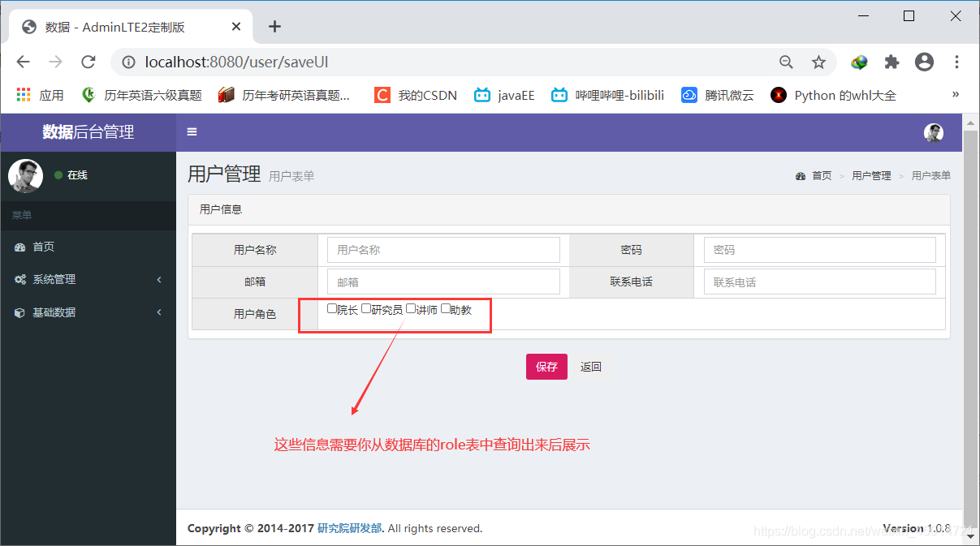This screenshot has height=546, width=980.
Task: Open the 应用 apps bookmark
Action: pos(40,95)
